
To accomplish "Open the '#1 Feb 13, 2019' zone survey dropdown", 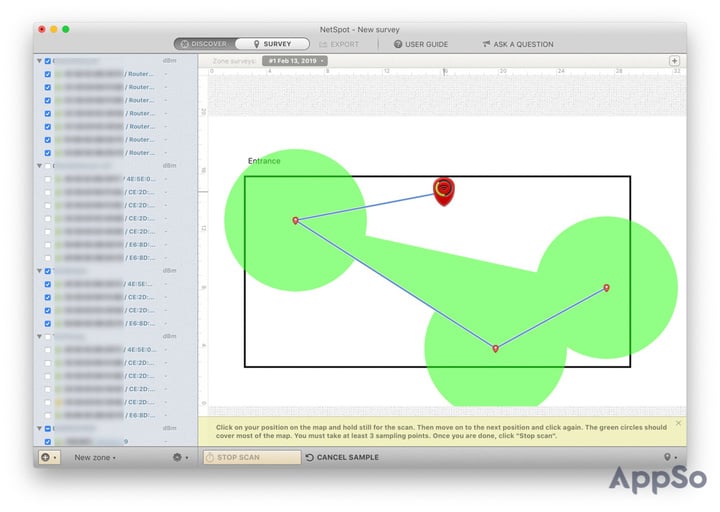I will point(295,61).
